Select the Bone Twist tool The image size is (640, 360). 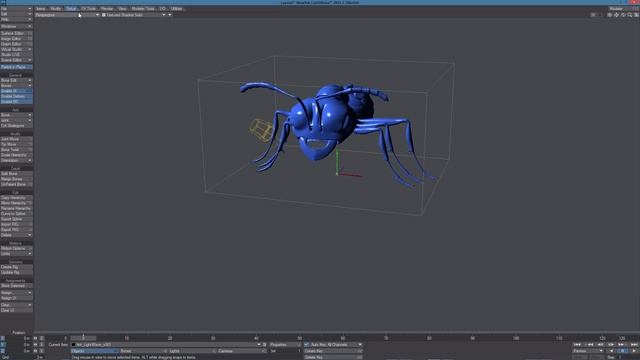tap(16, 150)
